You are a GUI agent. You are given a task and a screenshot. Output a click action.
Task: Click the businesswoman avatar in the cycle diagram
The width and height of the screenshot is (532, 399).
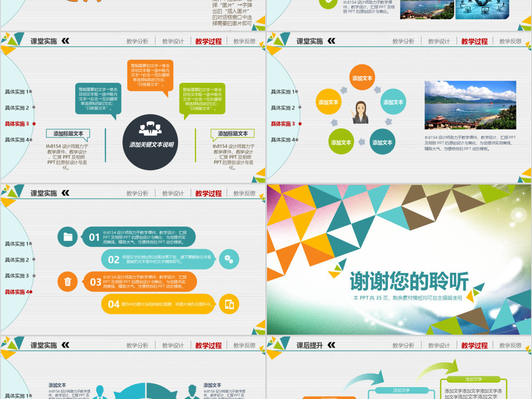pos(360,113)
